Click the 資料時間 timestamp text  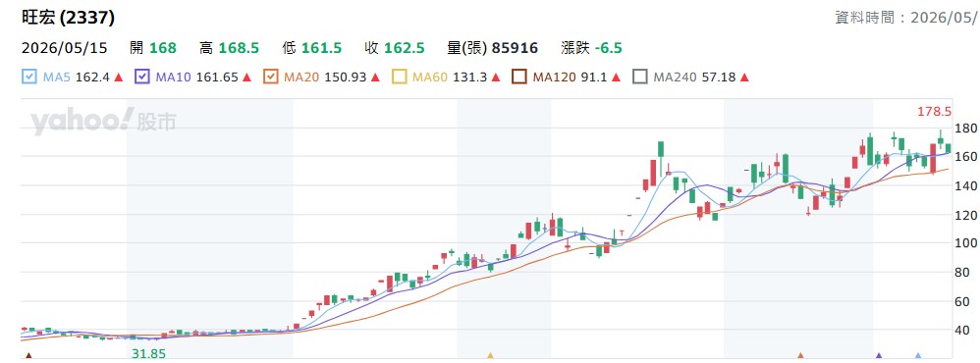coord(907,18)
